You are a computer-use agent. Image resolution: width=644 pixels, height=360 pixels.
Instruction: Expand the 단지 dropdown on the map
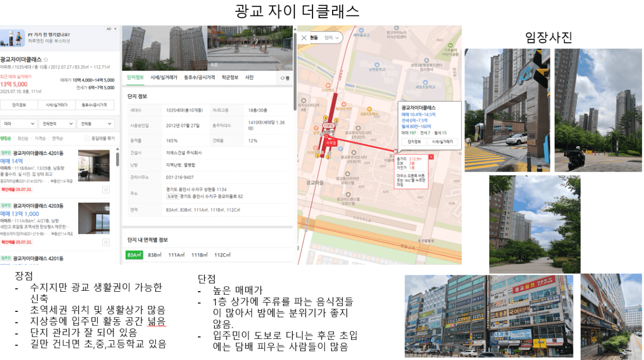point(332,38)
